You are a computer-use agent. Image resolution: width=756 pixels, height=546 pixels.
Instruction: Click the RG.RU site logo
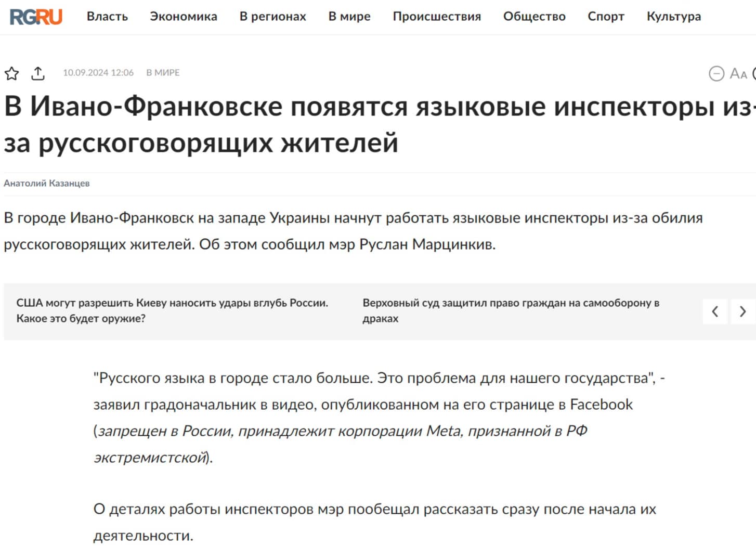tap(36, 17)
